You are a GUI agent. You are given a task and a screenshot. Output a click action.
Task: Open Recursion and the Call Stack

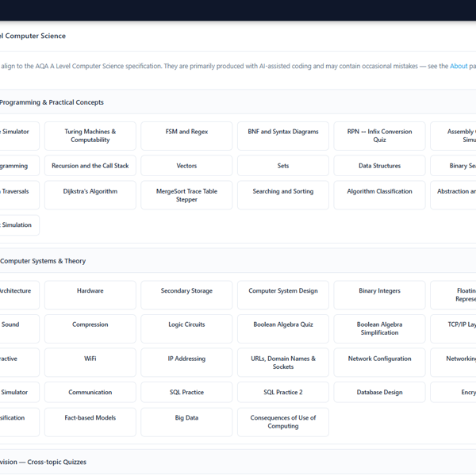coord(90,166)
